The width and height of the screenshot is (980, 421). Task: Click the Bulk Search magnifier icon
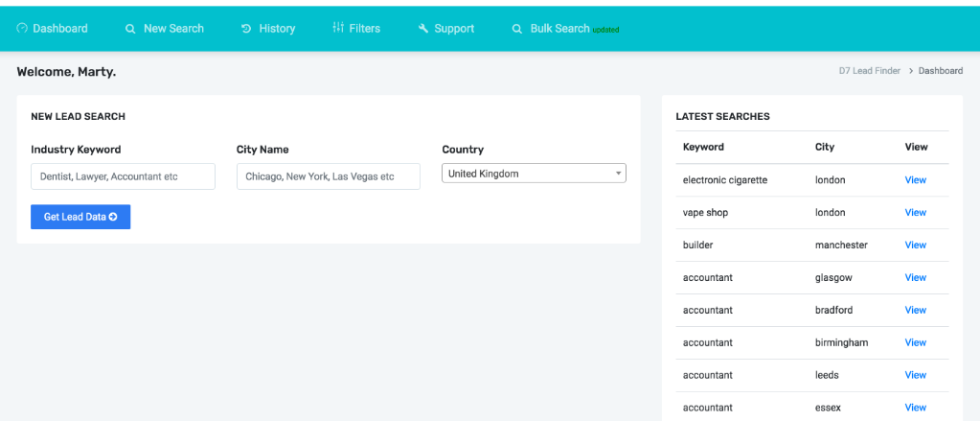(517, 29)
